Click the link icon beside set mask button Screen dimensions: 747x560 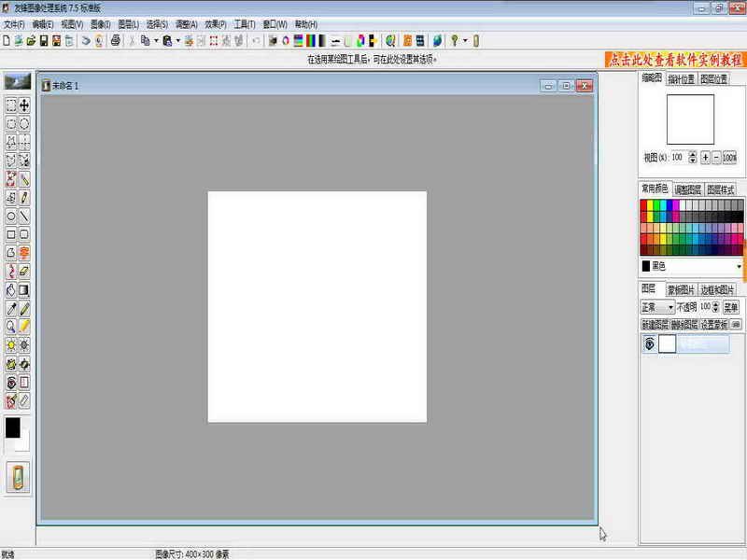(x=736, y=325)
